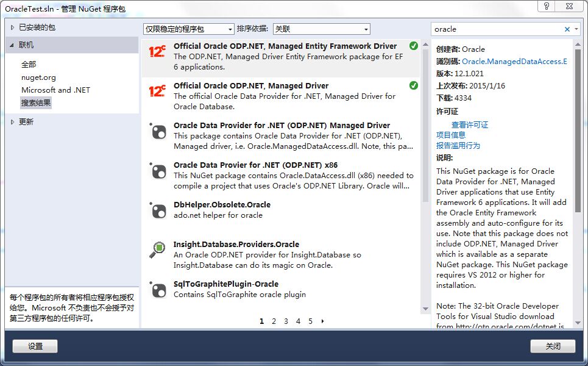Viewport: 588px width, 366px height.
Task: Collapse the 联机 section
Action: click(x=12, y=45)
